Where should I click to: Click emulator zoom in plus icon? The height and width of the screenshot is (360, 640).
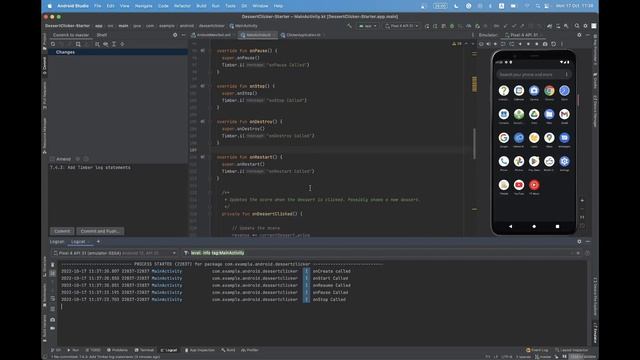pos(582,200)
